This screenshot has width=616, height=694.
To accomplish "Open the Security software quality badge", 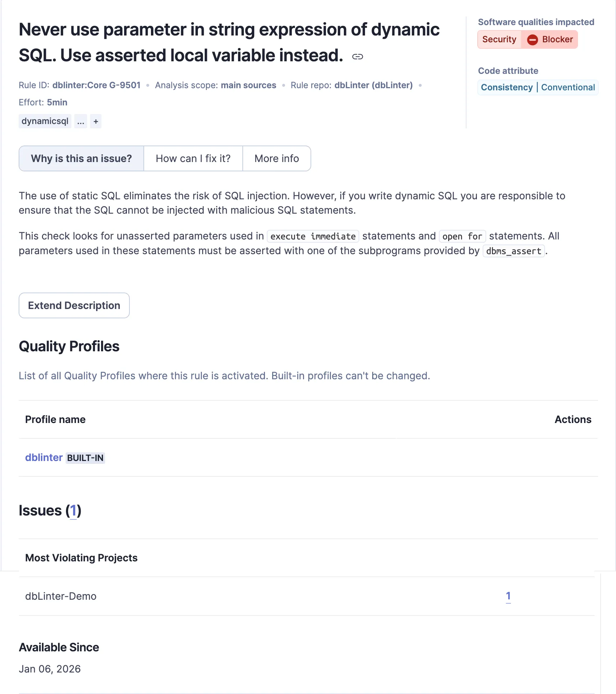I will point(499,39).
